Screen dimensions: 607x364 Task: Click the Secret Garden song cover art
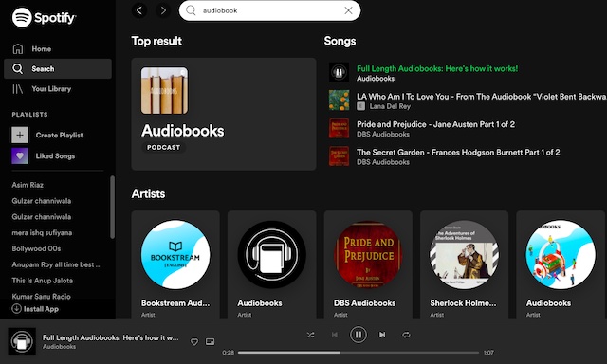point(339,155)
